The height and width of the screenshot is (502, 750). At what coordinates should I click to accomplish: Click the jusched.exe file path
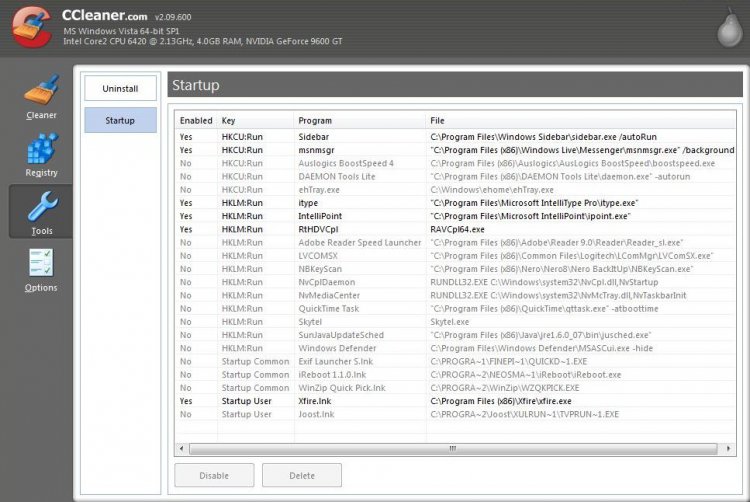(540, 335)
